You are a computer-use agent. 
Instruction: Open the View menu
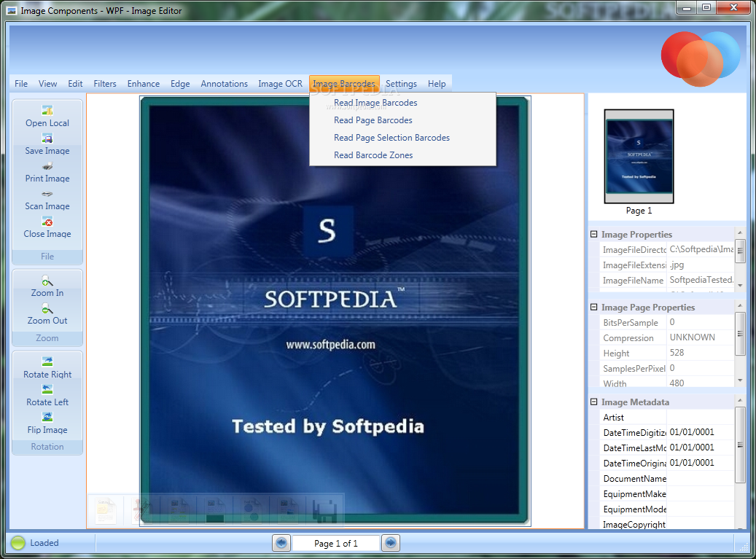47,83
